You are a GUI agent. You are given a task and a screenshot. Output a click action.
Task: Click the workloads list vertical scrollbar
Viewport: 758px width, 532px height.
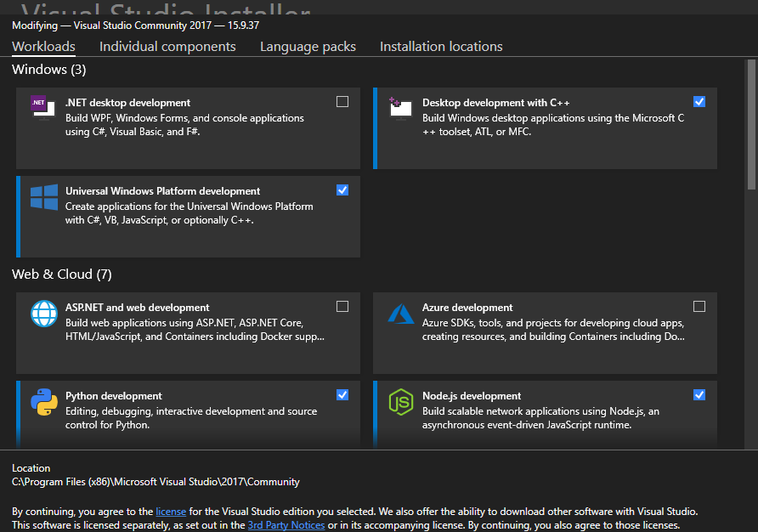click(x=751, y=123)
